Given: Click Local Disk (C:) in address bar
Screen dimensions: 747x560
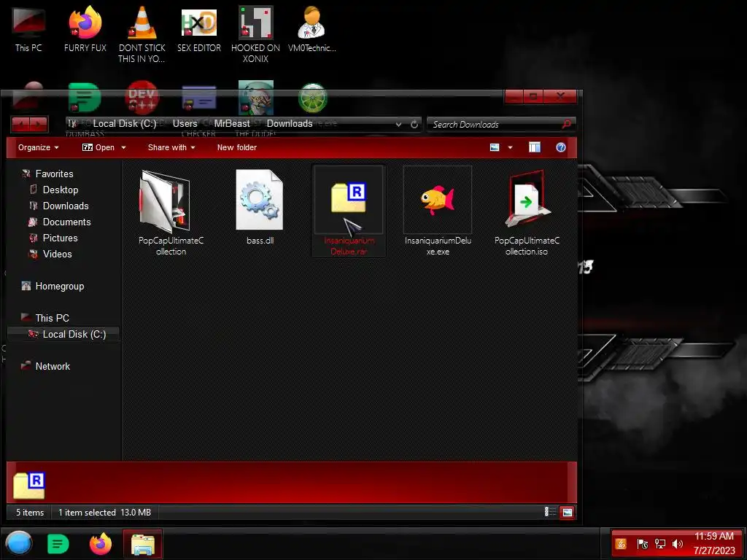Looking at the screenshot, I should click(124, 124).
